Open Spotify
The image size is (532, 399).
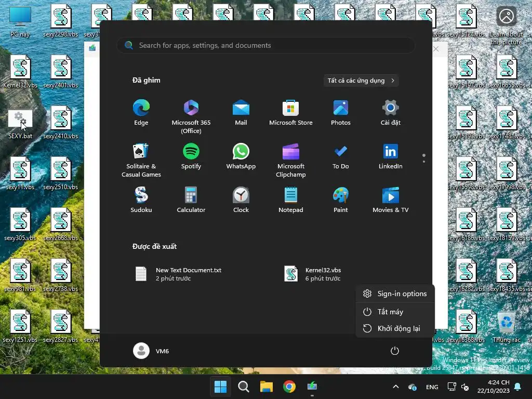click(x=191, y=156)
